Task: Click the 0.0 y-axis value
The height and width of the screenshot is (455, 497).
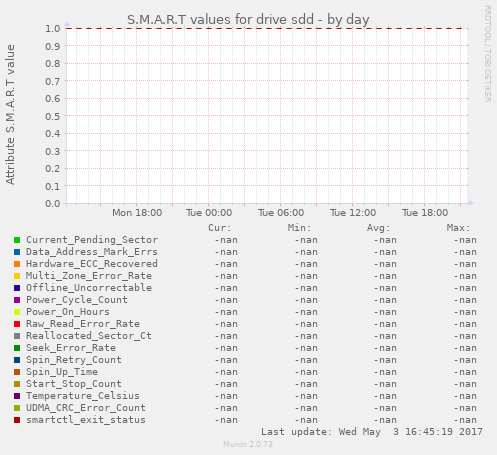Action: pos(53,203)
